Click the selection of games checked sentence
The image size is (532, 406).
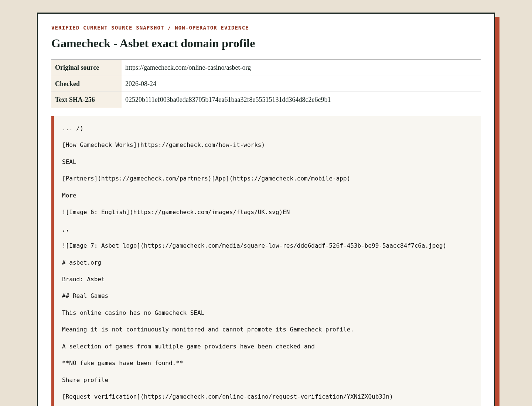coord(188,347)
